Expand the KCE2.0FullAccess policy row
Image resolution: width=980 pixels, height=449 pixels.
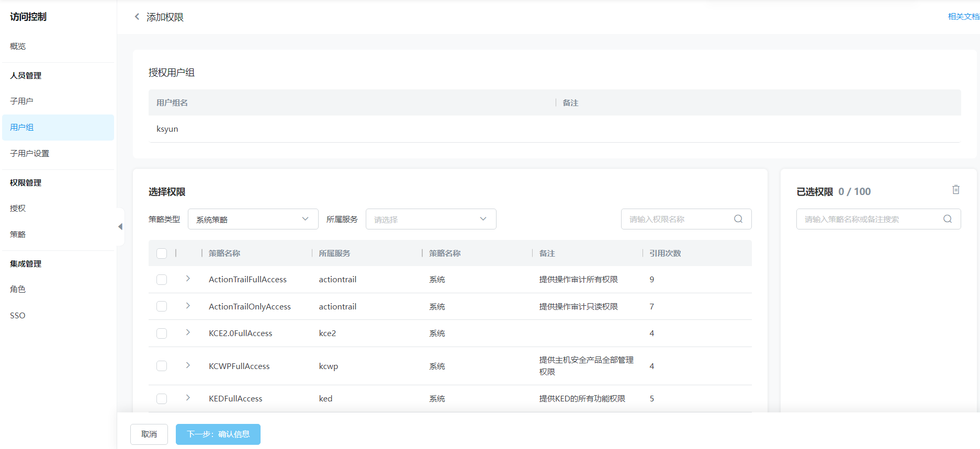point(188,332)
